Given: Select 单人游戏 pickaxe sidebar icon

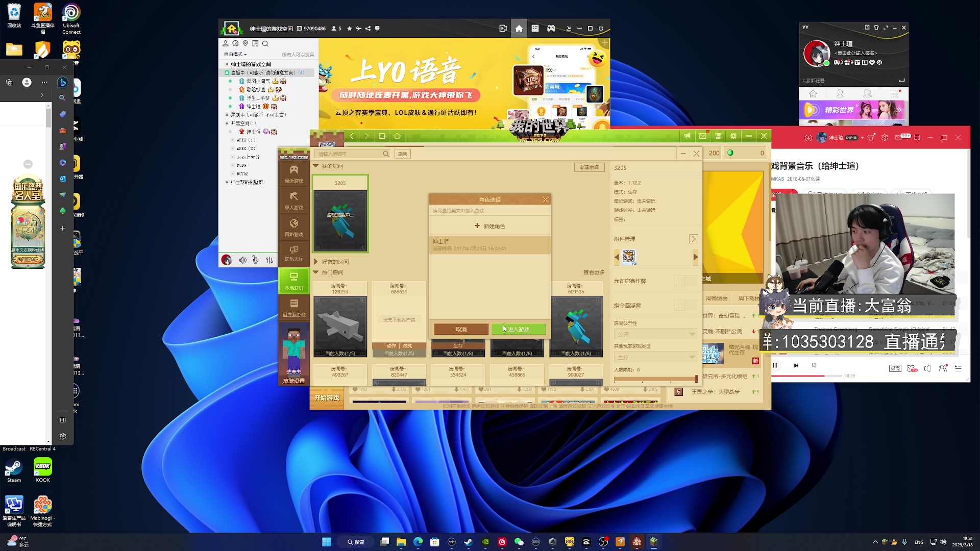Looking at the screenshot, I should [x=293, y=200].
